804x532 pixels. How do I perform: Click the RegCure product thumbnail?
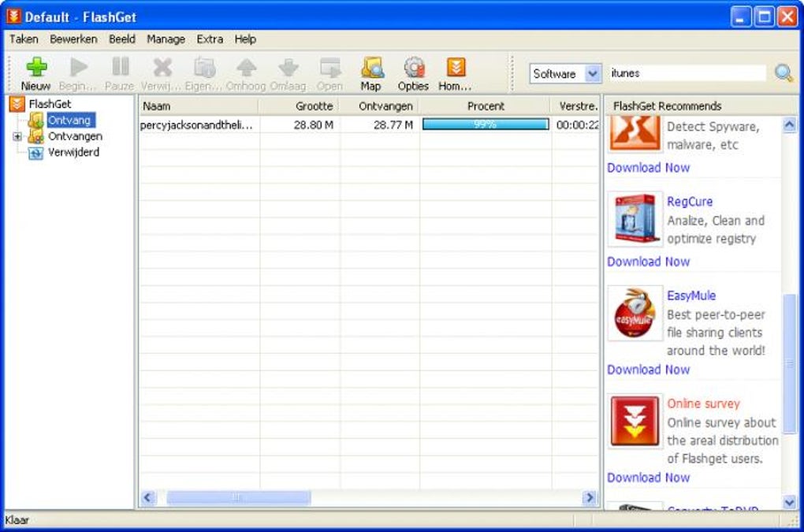pyautogui.click(x=635, y=219)
